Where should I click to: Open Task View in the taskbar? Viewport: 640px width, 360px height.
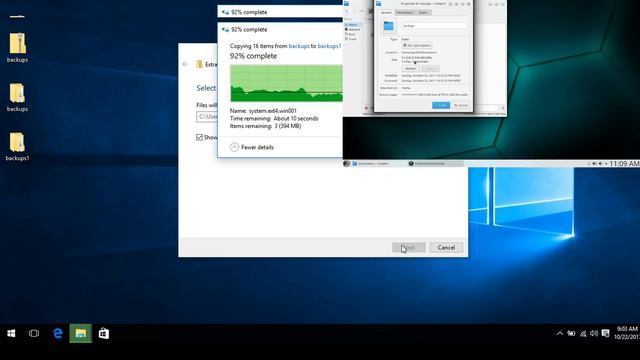tap(34, 333)
